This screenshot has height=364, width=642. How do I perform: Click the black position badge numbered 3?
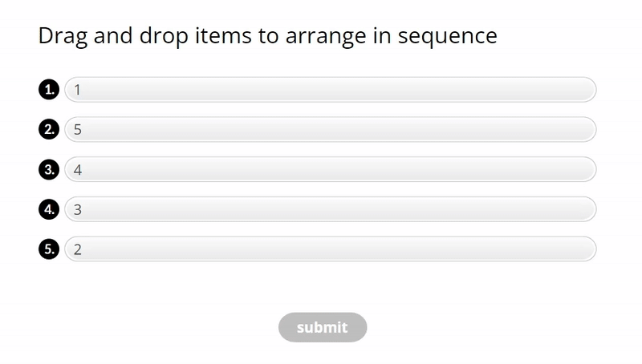[x=49, y=170]
